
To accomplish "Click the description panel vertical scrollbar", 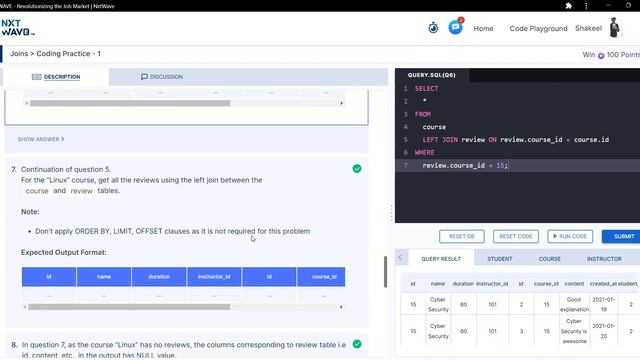I will [385, 272].
